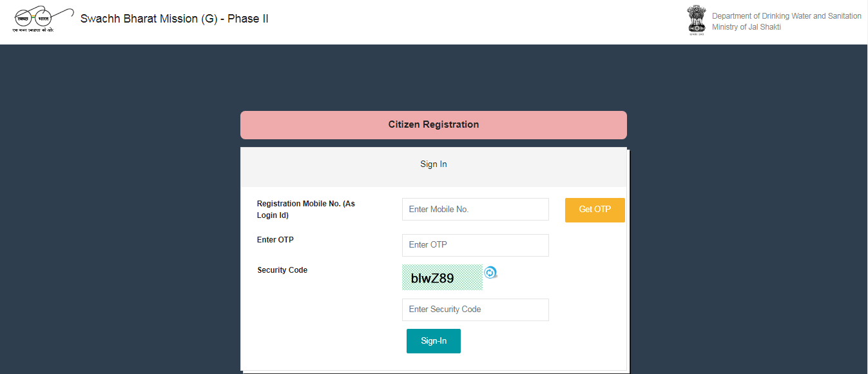Click the captcha refresh icon
868x374 pixels.
point(490,273)
